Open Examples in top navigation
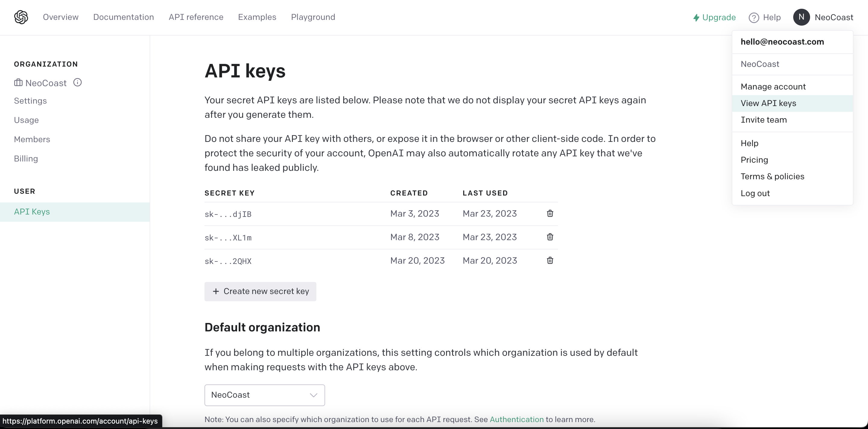Viewport: 868px width, 429px height. [257, 17]
